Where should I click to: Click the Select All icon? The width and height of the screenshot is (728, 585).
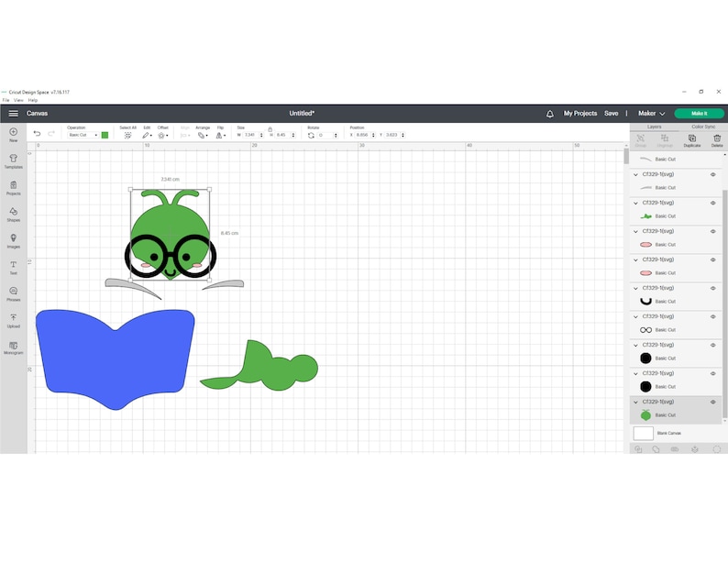point(127,135)
